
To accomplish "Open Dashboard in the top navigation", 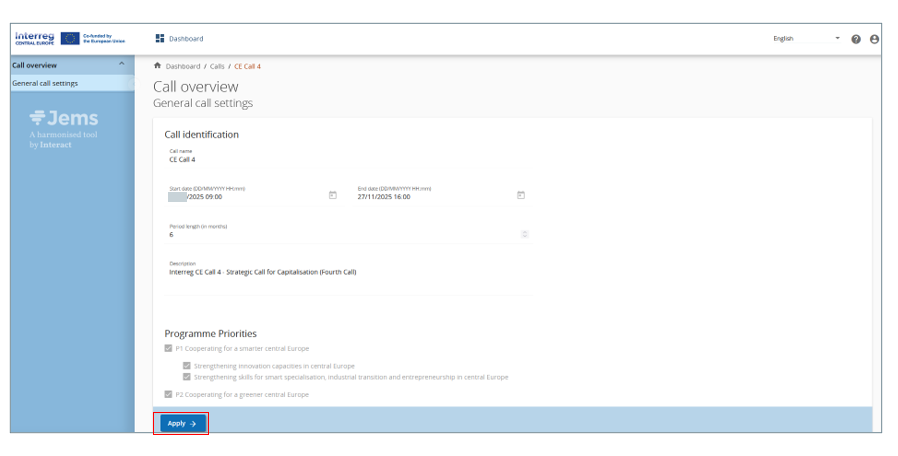I will [185, 39].
